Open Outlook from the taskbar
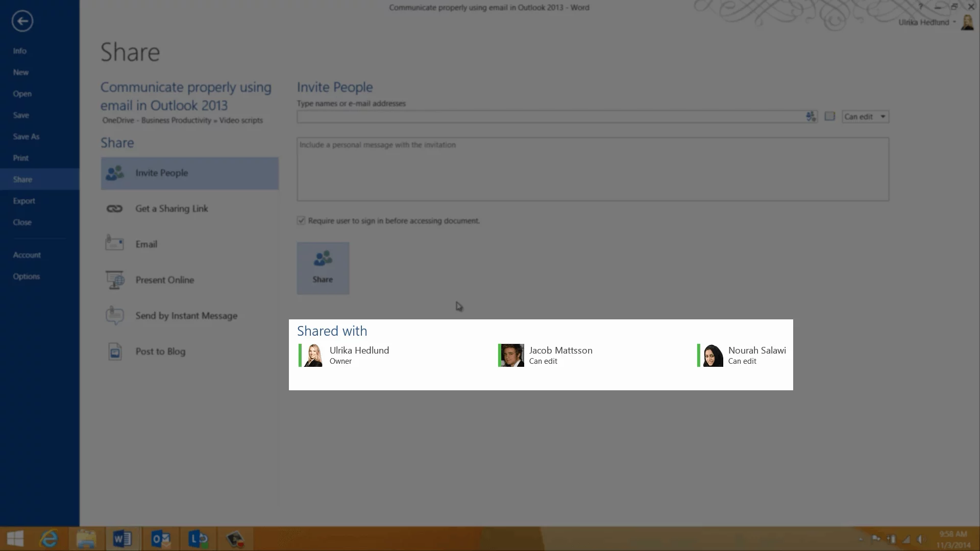980x551 pixels. (x=160, y=539)
